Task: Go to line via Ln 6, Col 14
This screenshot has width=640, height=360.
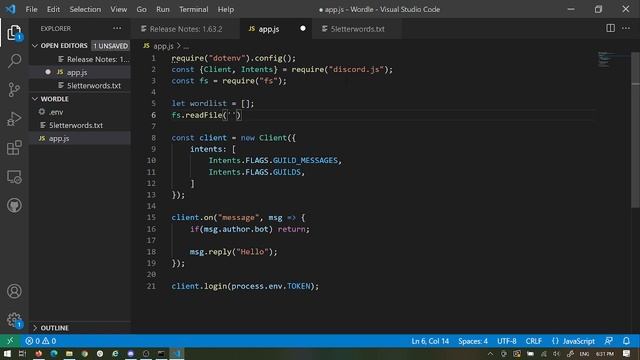Action: pyautogui.click(x=430, y=341)
